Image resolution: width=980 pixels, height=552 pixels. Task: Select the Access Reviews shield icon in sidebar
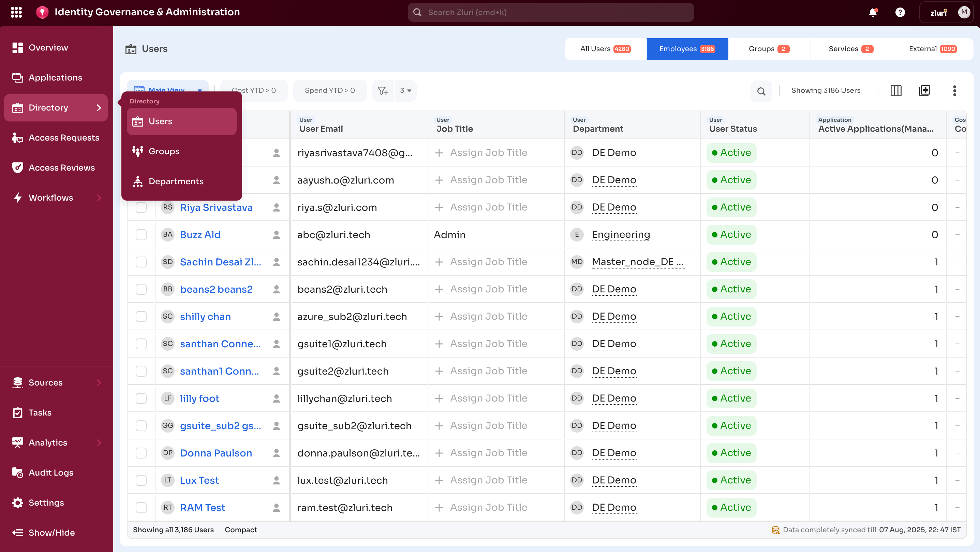coord(17,168)
